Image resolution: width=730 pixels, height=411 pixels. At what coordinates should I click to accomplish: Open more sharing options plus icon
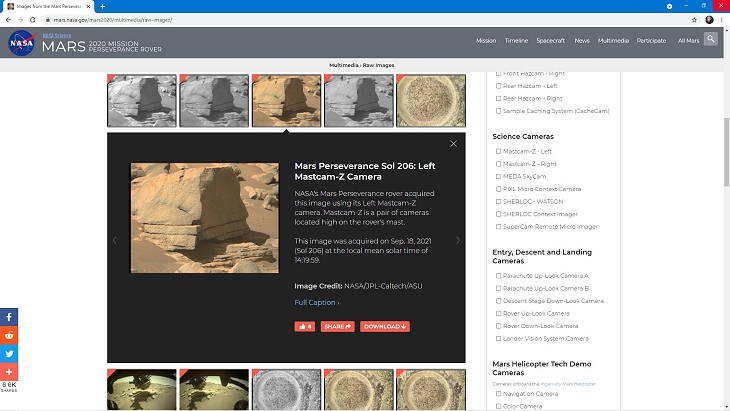pos(9,371)
